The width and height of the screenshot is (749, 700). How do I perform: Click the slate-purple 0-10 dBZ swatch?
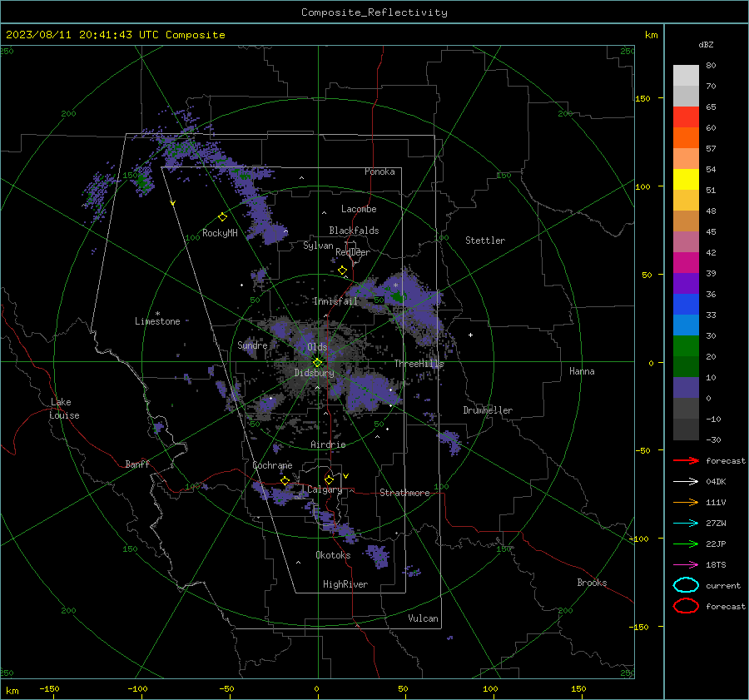point(686,388)
